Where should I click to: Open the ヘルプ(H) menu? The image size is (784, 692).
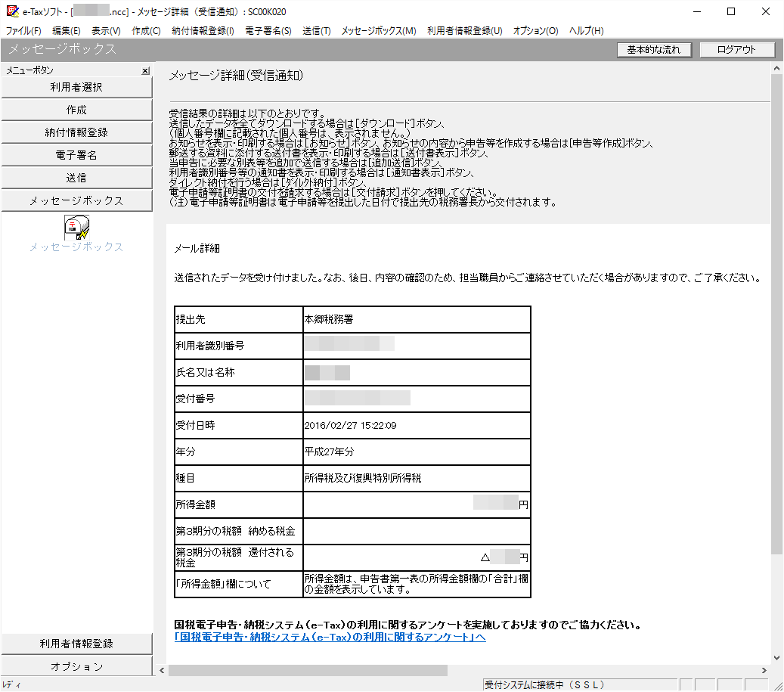(586, 31)
